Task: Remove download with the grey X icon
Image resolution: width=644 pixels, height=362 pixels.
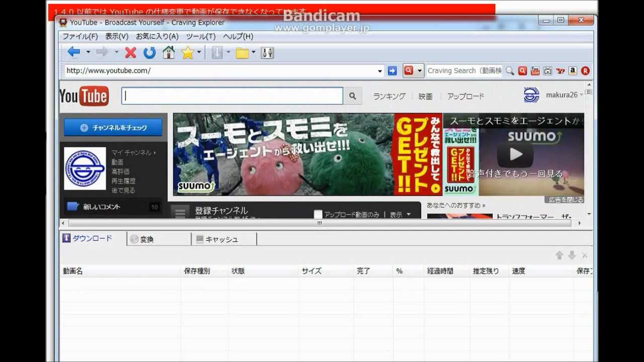Action: click(x=584, y=255)
